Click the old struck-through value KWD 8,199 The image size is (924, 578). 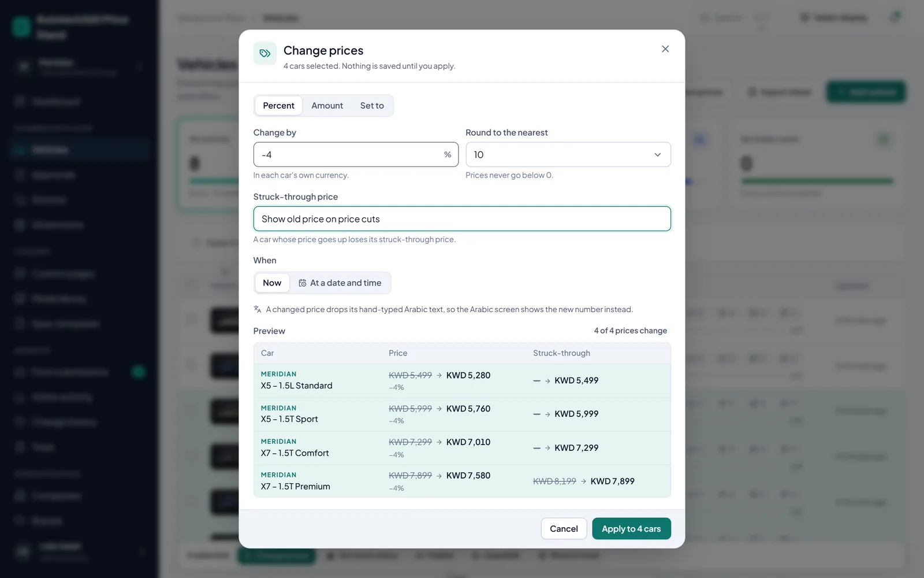[554, 481]
